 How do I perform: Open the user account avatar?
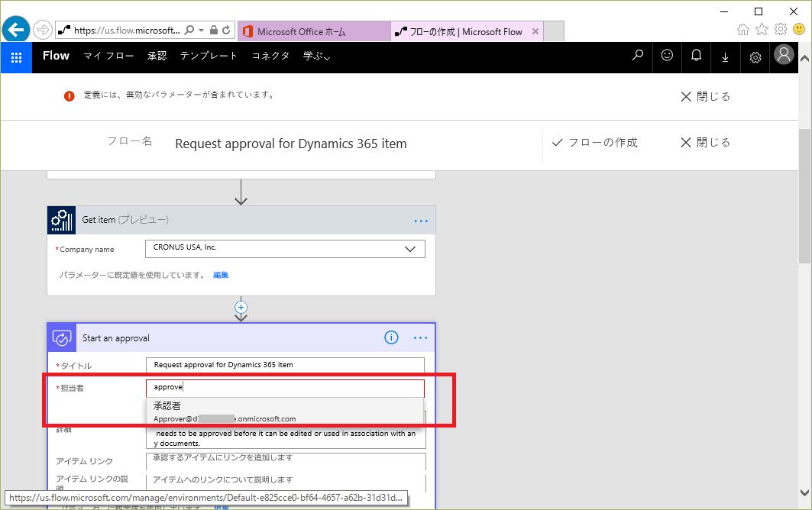784,54
